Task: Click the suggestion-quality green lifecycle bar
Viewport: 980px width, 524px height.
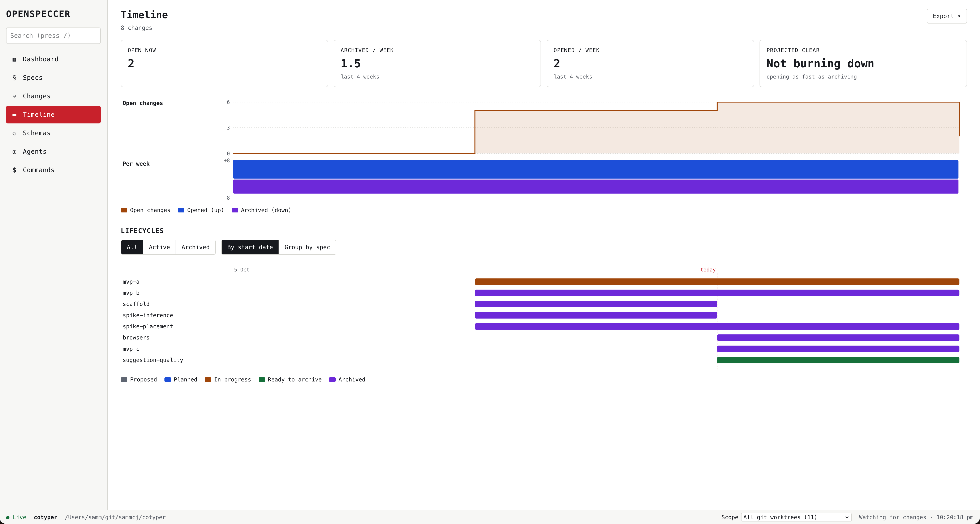Action: pos(838,360)
